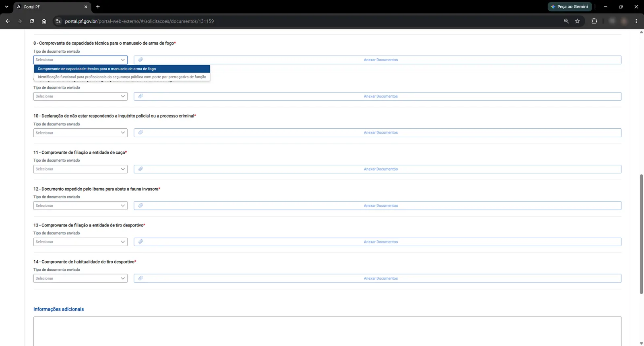The width and height of the screenshot is (644, 346).
Task: Select 'Identificação funcional para profissionais' option
Action: pyautogui.click(x=122, y=77)
